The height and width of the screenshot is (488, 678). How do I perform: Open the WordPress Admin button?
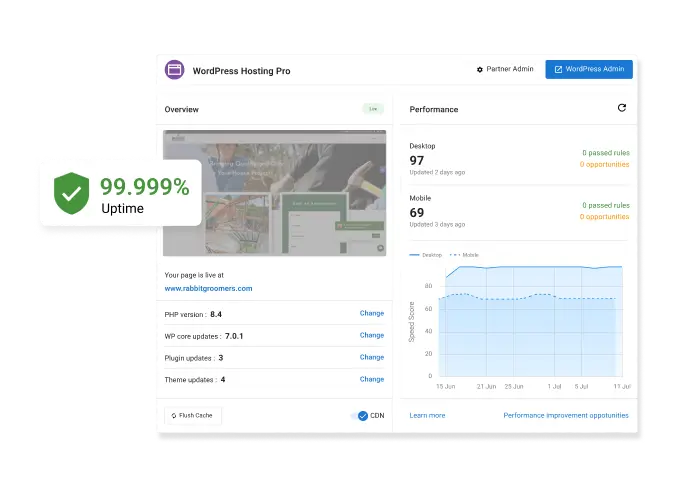coord(589,69)
